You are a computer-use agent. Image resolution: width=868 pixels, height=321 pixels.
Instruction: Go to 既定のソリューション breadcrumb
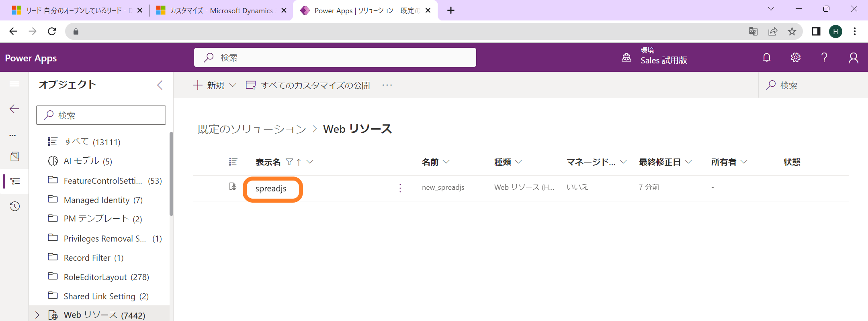tap(252, 129)
